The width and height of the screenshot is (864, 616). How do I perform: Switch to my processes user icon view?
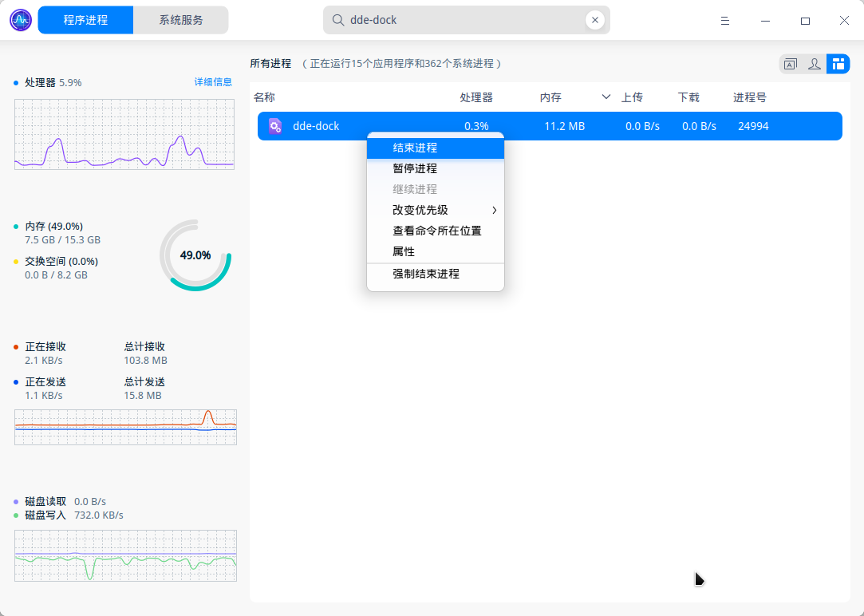pos(814,64)
